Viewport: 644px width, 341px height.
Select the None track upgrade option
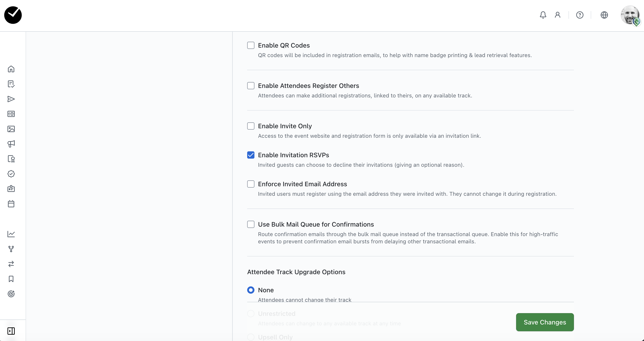pos(251,290)
